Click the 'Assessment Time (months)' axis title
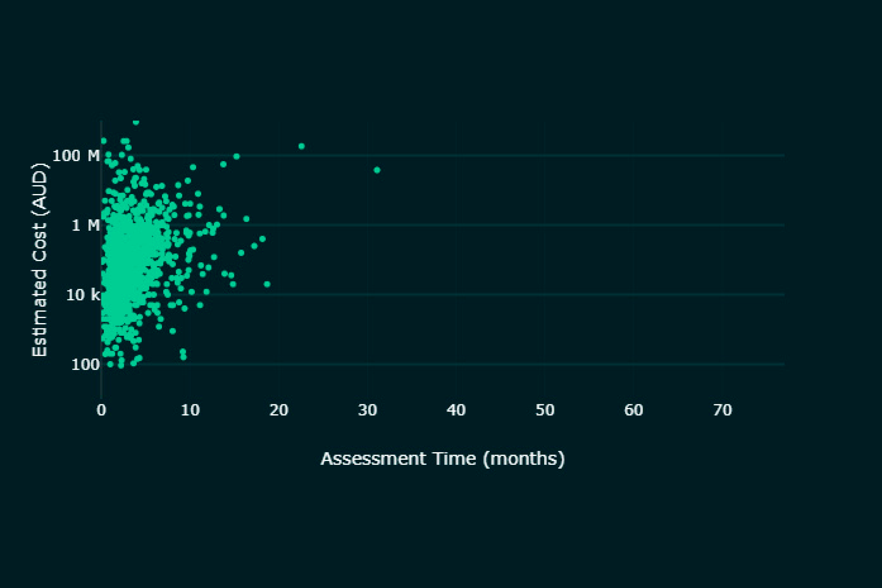 442,459
